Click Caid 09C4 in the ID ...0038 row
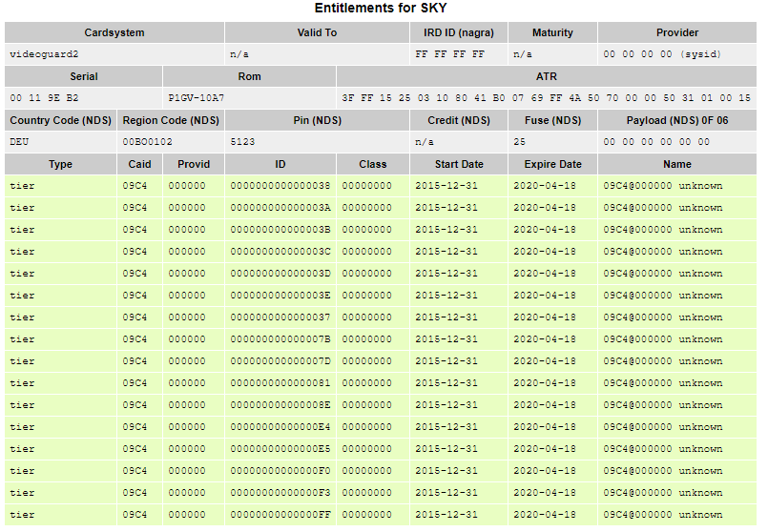The width and height of the screenshot is (768, 532). coord(135,186)
